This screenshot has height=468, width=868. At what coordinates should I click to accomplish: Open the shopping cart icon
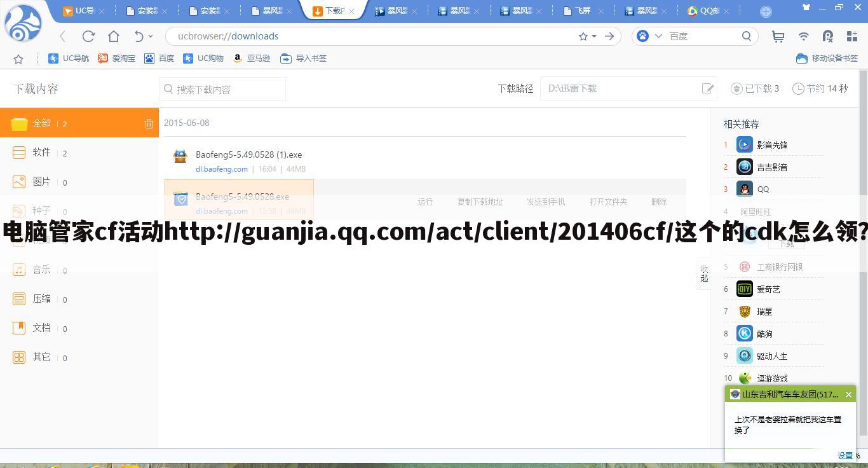pyautogui.click(x=778, y=36)
